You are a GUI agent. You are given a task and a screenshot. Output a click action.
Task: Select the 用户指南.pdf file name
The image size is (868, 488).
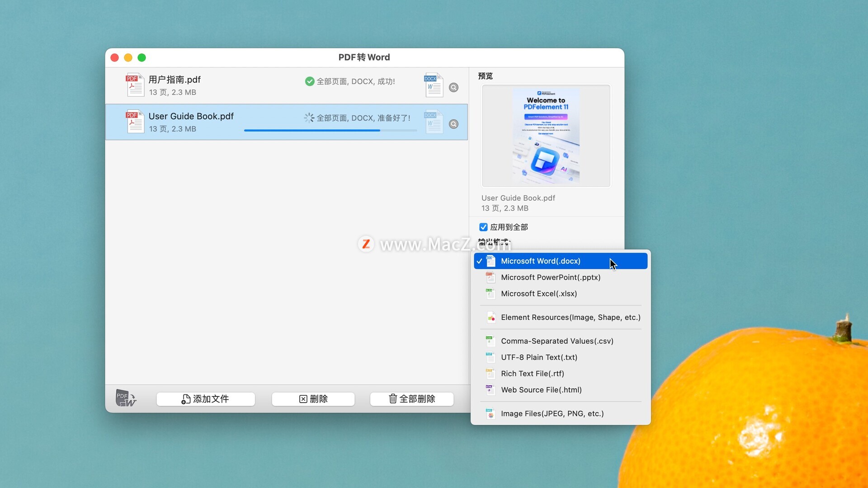(175, 80)
